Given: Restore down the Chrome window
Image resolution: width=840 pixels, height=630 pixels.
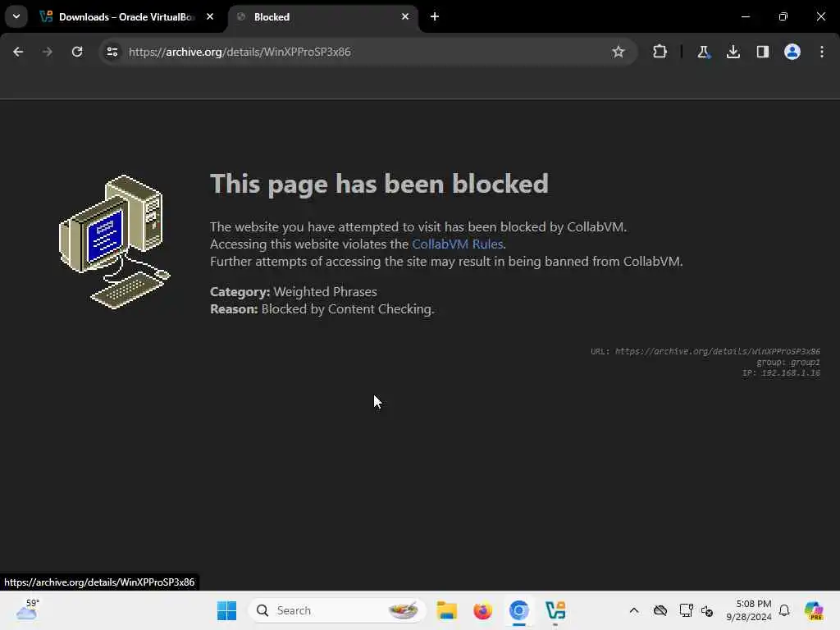Looking at the screenshot, I should tap(783, 16).
